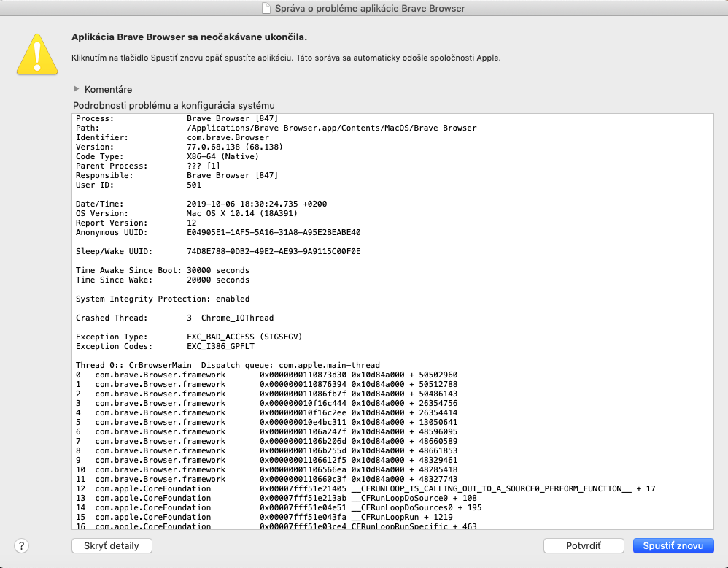Click the label 'Podrobnosti problému a konfigurácia systému'
Image resolution: width=728 pixels, height=568 pixels.
click(174, 106)
